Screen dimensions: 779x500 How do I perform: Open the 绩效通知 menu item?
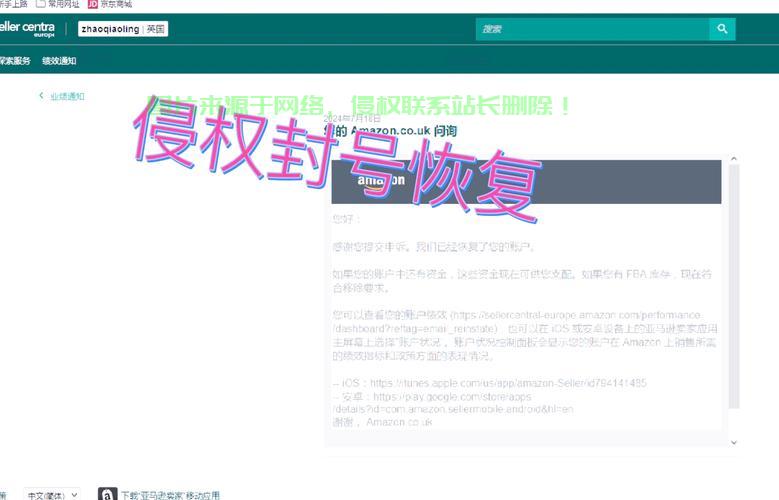pyautogui.click(x=59, y=61)
